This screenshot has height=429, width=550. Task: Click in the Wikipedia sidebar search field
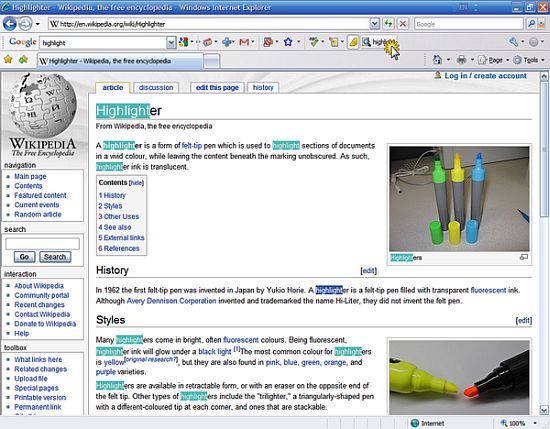coord(42,243)
